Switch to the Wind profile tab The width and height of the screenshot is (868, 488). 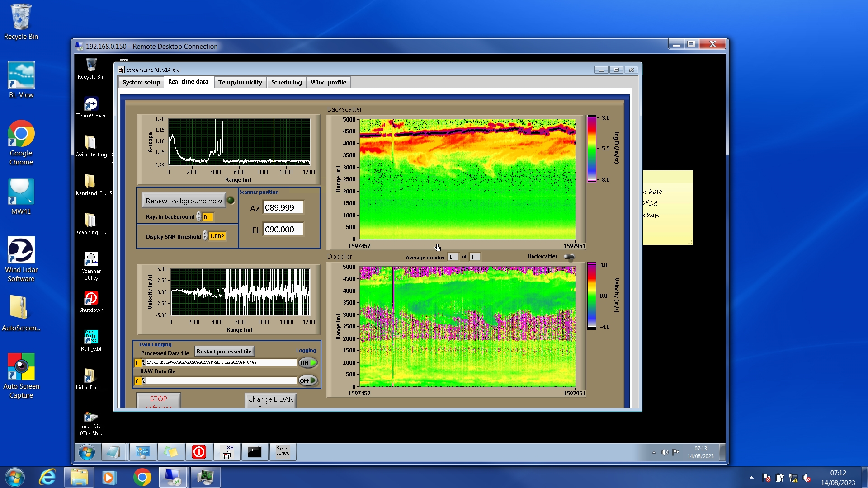coord(328,82)
